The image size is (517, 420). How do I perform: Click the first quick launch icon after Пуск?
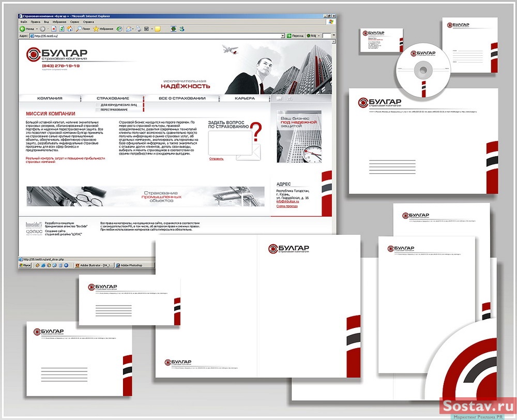[38, 265]
